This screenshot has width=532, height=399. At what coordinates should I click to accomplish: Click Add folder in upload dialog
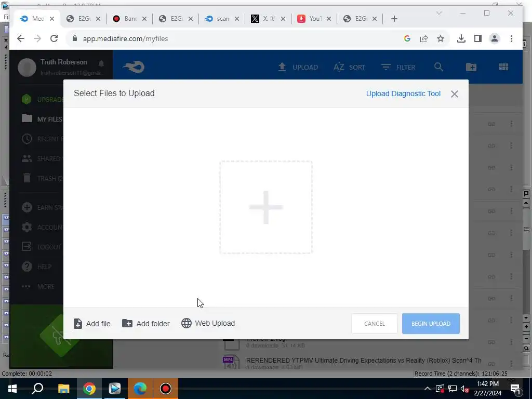click(x=146, y=324)
